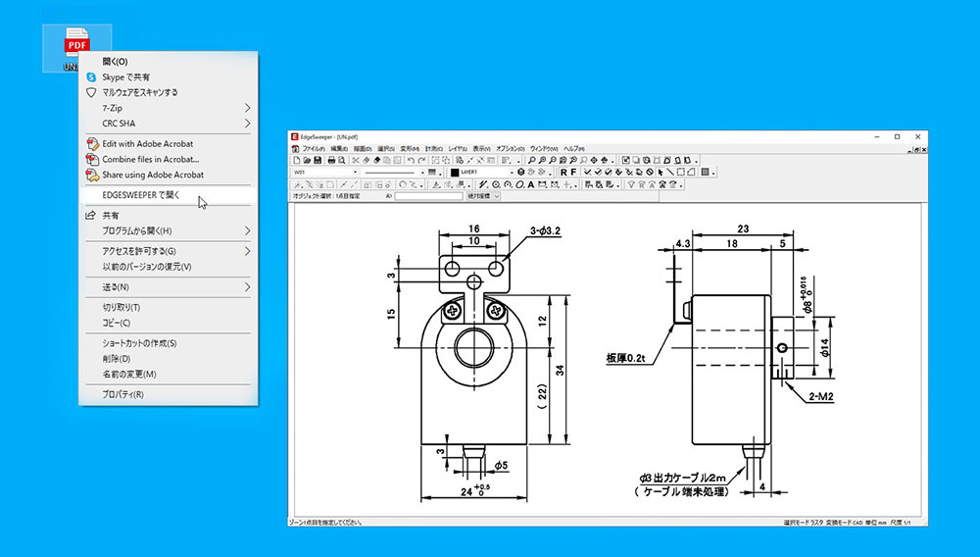Open the 絶対座標 coordinate dropdown
The height and width of the screenshot is (557, 980).
483,196
